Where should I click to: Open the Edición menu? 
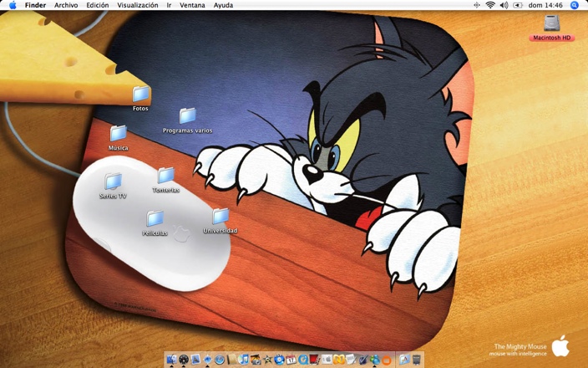point(98,5)
